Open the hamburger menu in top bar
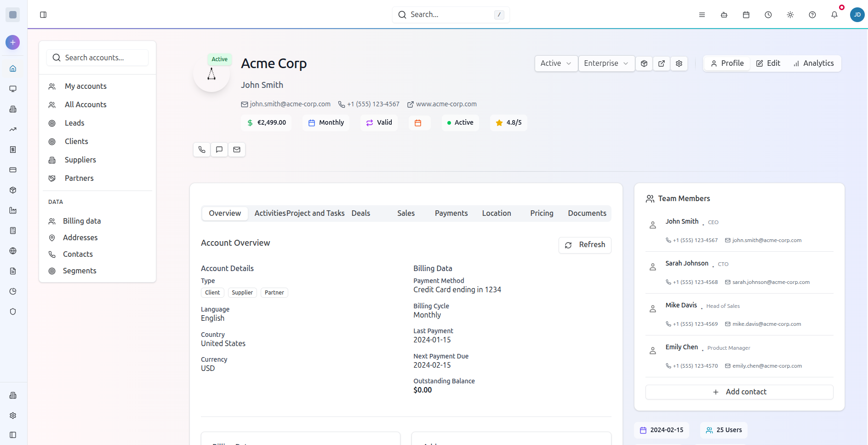 point(702,14)
